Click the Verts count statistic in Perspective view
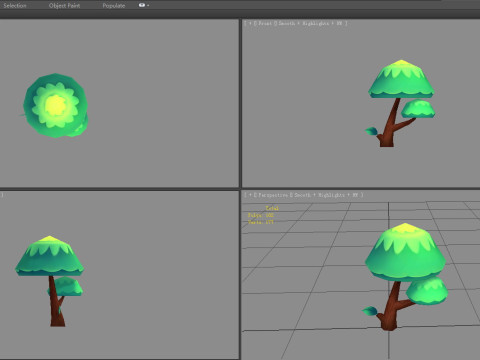 (x=261, y=222)
